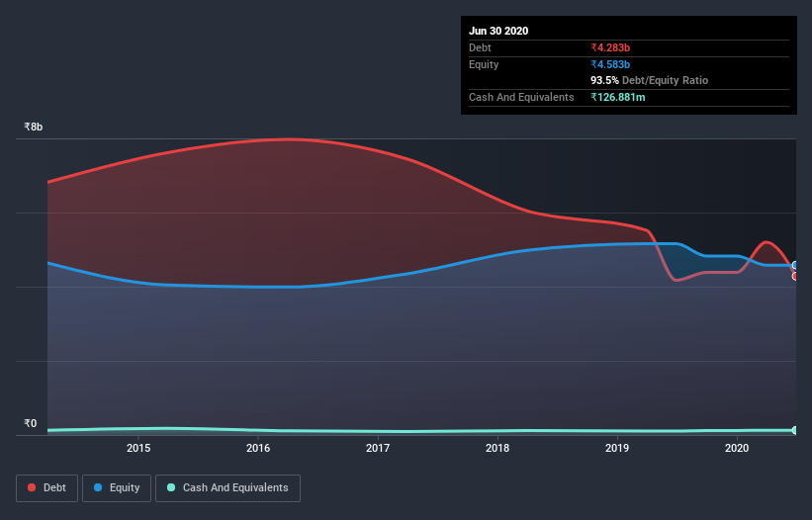Click the Jun 30 2020 tooltip date
Viewport: 812px width, 520px height.
pyautogui.click(x=498, y=31)
